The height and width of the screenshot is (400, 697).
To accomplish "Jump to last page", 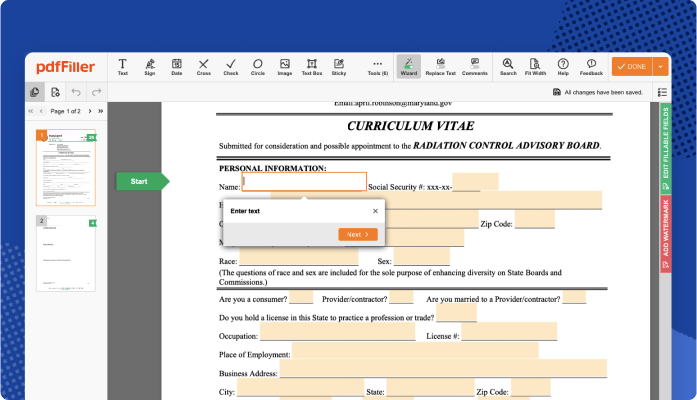I will click(100, 111).
